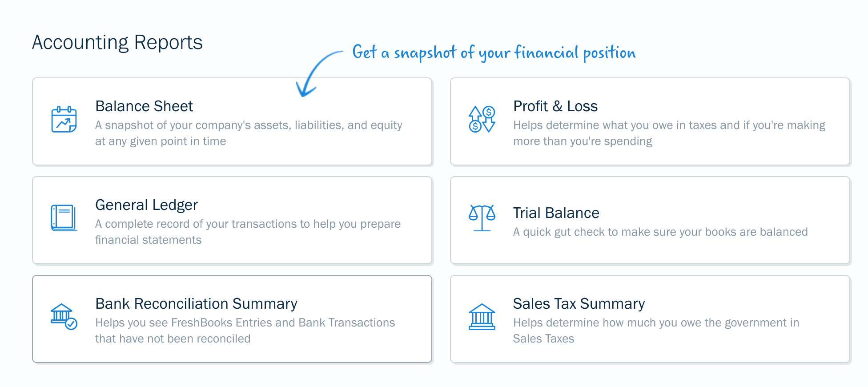Open the Profit & Loss report
The height and width of the screenshot is (387, 868).
click(650, 121)
